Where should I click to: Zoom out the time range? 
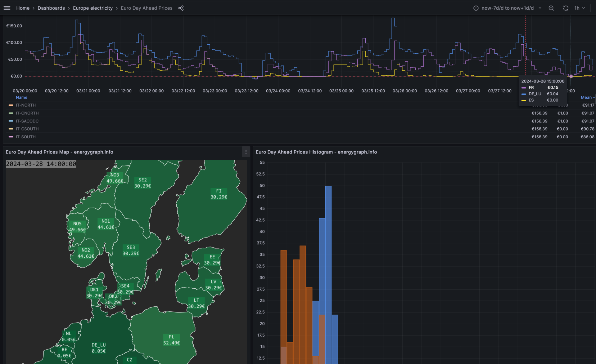[x=551, y=8]
